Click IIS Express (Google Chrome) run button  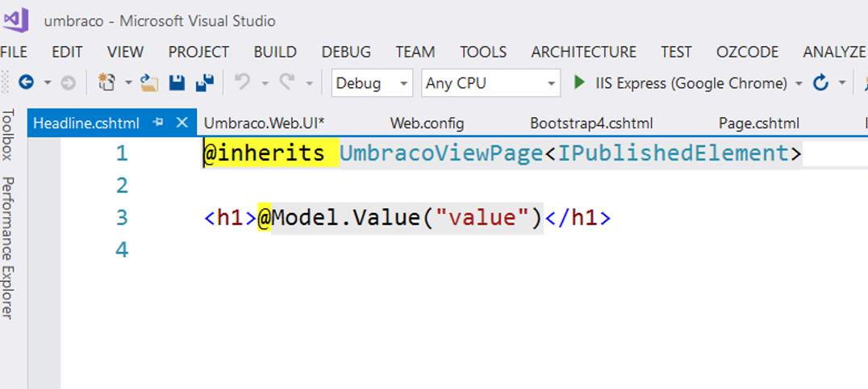pyautogui.click(x=680, y=83)
